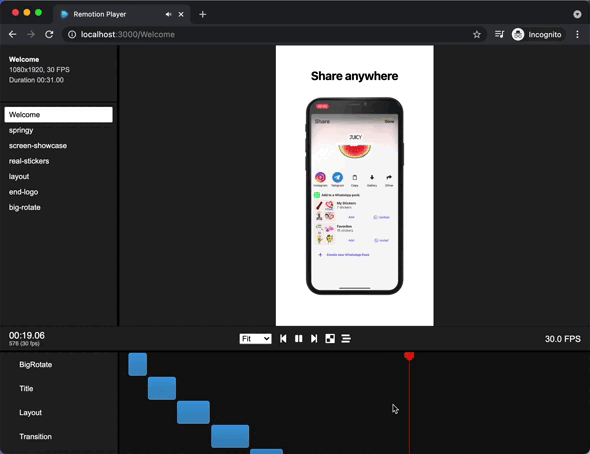Bookmark this page with the star
The width and height of the screenshot is (590, 454).
pyautogui.click(x=477, y=35)
